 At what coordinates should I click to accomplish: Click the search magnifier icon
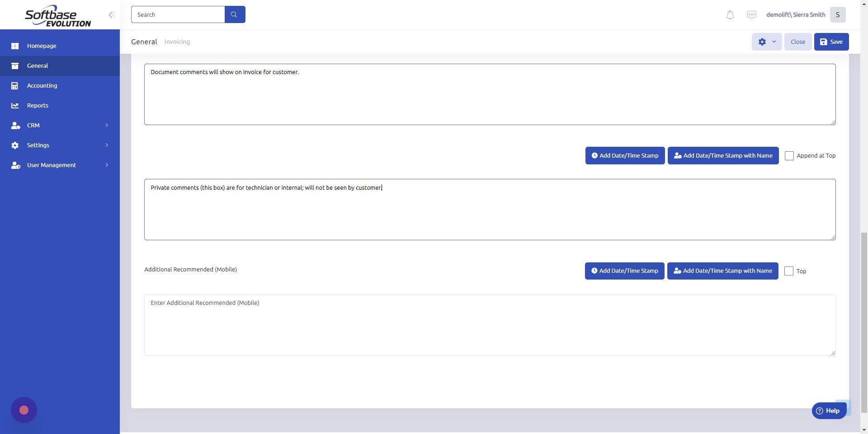tap(235, 14)
